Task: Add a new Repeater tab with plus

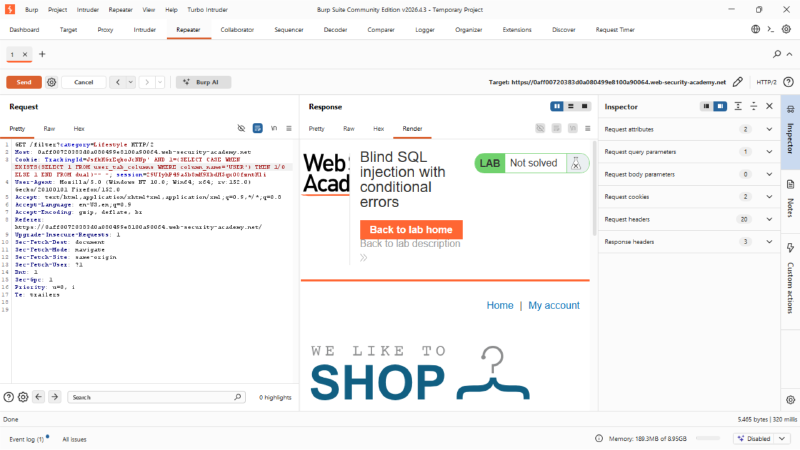Action: click(x=42, y=54)
